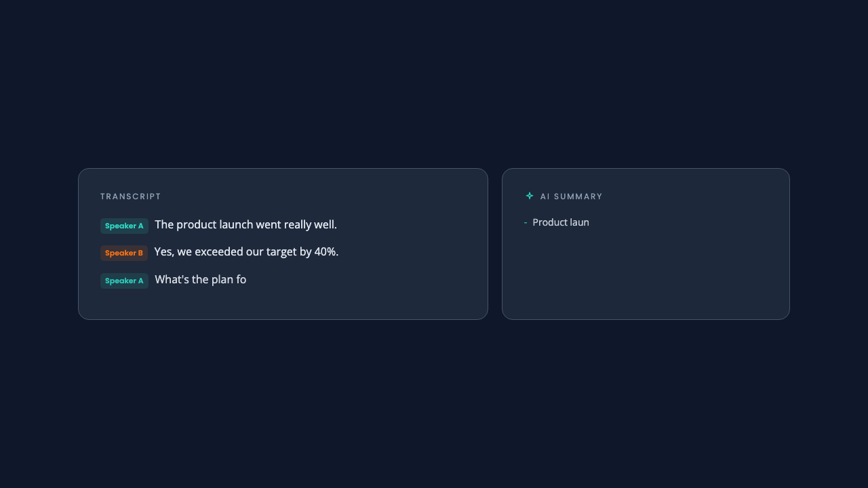Click the word "target" in Speaker B's line

[x=281, y=251]
